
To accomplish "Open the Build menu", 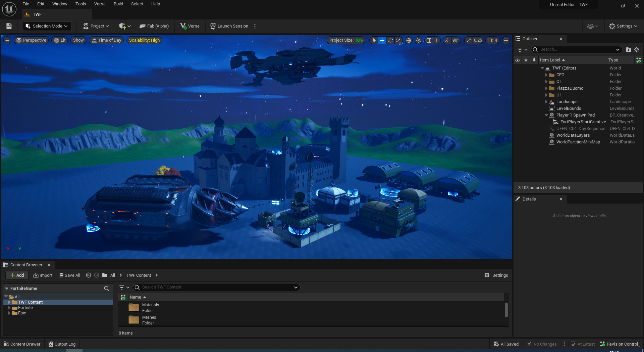I will tap(118, 4).
